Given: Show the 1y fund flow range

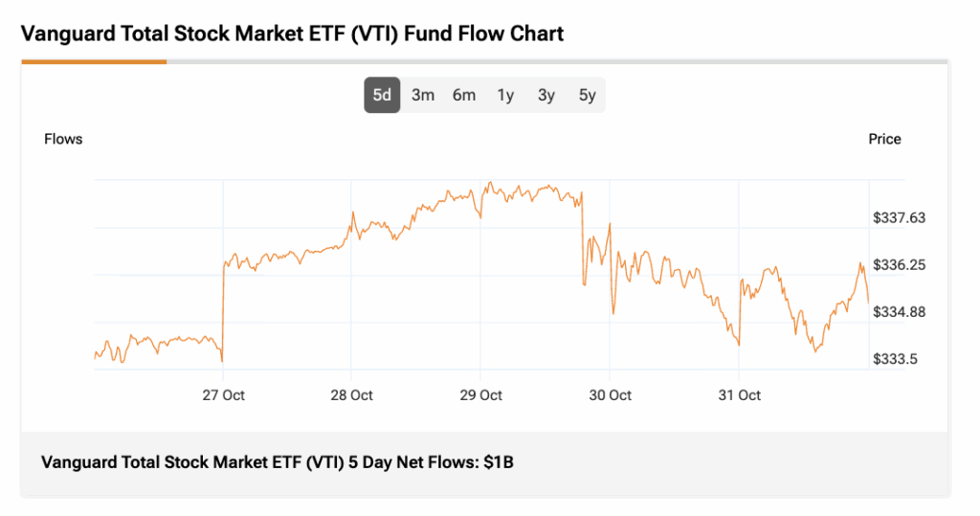Looking at the screenshot, I should pos(505,95).
